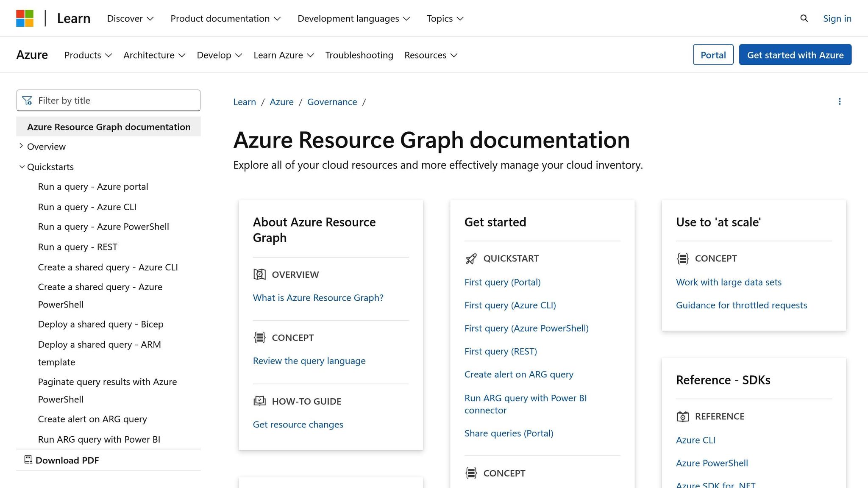Open the Troubleshooting menu item

click(x=359, y=55)
